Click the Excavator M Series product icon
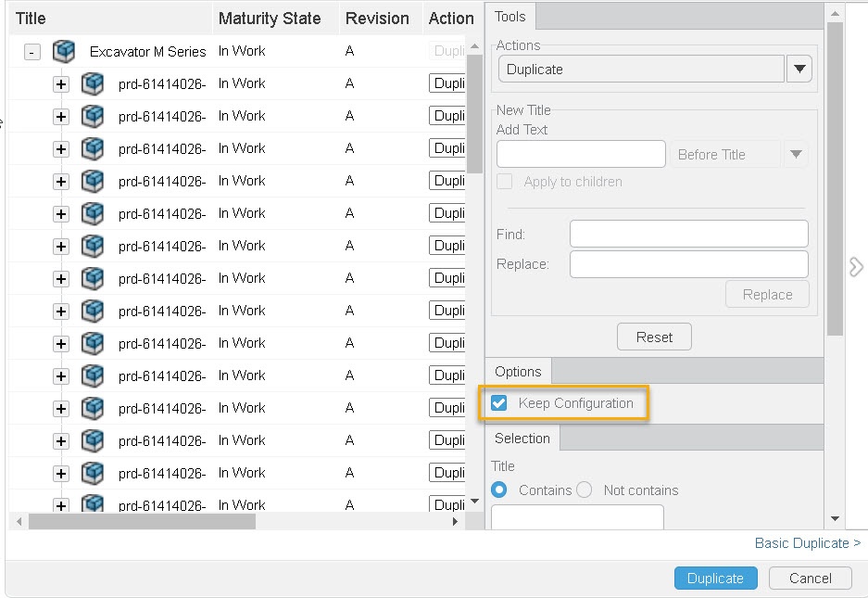 (x=64, y=51)
